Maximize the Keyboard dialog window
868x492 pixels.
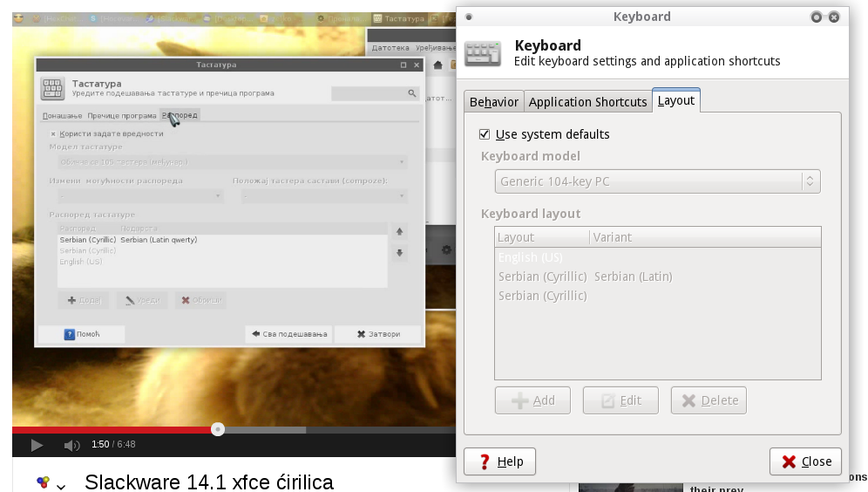[x=817, y=17]
